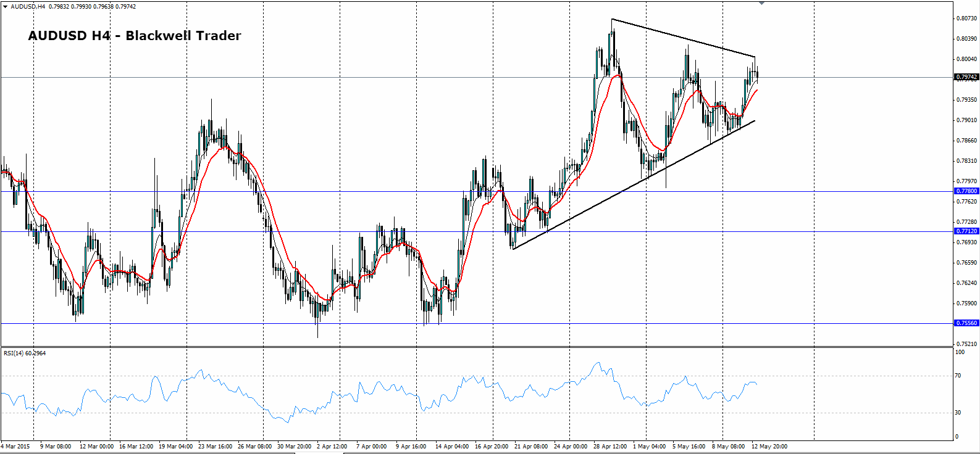980x454 pixels.
Task: Click the 24 Apr 00:00 time label
Action: (571, 446)
